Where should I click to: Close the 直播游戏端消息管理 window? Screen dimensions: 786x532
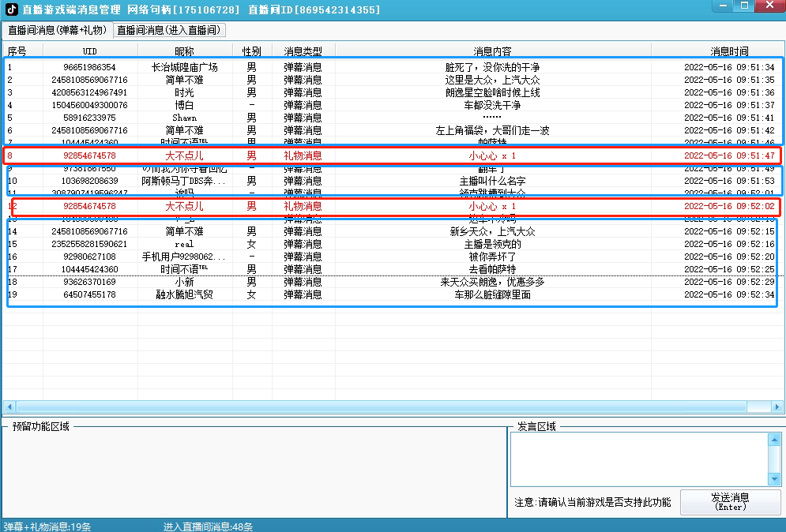coord(770,6)
